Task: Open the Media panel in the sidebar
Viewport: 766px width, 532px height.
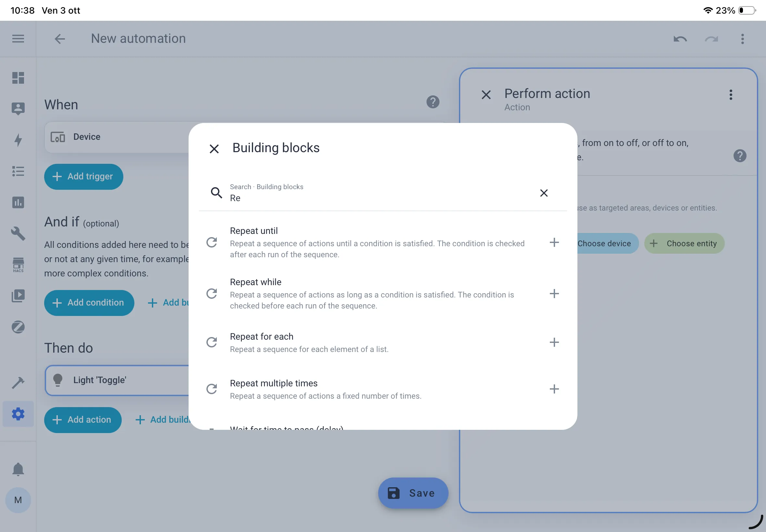Action: click(x=19, y=296)
